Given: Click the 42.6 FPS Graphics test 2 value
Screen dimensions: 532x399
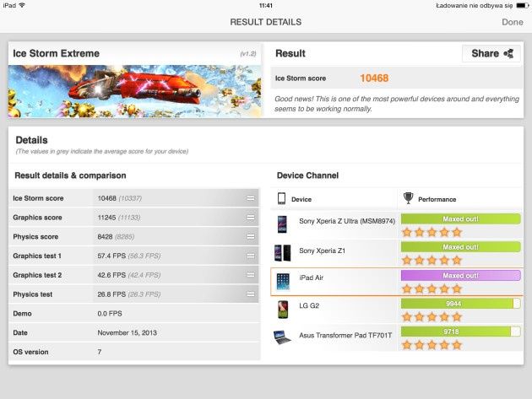Looking at the screenshot, I should (x=111, y=275).
